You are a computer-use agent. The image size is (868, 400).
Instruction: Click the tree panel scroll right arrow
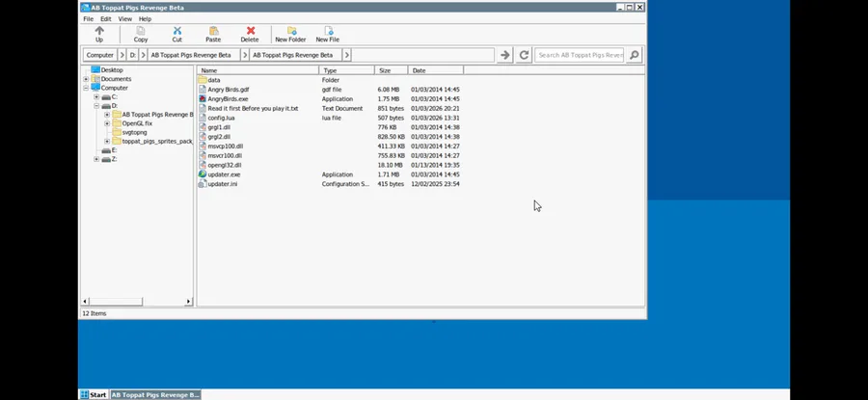click(x=188, y=302)
